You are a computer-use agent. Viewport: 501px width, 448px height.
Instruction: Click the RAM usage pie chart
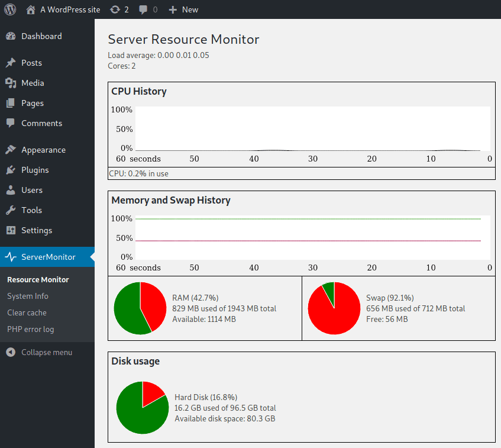click(x=140, y=308)
